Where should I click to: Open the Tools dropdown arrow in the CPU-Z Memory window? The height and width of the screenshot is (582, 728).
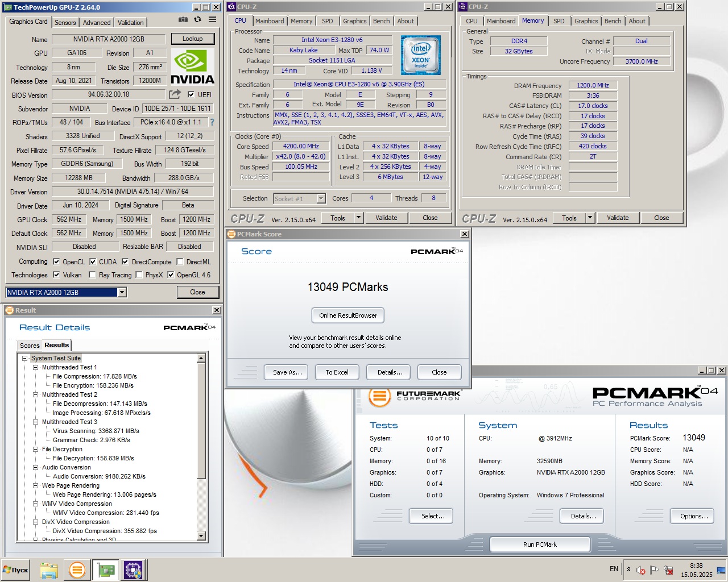590,218
